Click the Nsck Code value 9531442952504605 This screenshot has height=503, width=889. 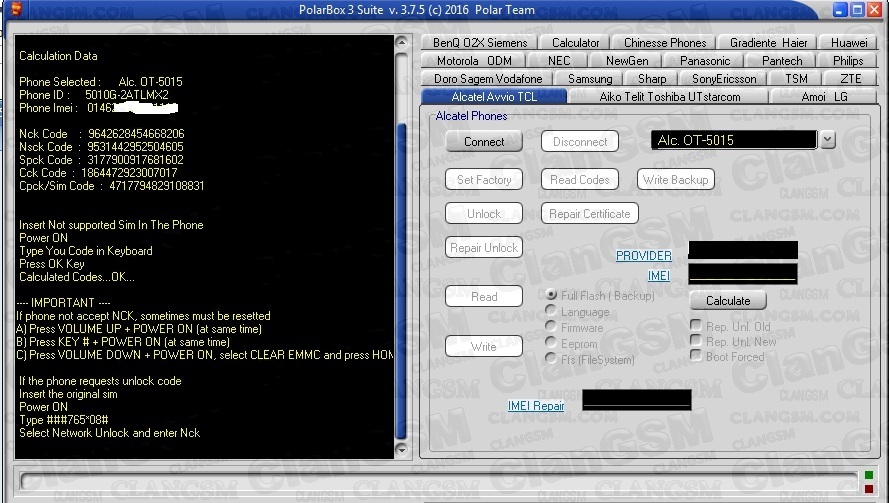tap(135, 147)
